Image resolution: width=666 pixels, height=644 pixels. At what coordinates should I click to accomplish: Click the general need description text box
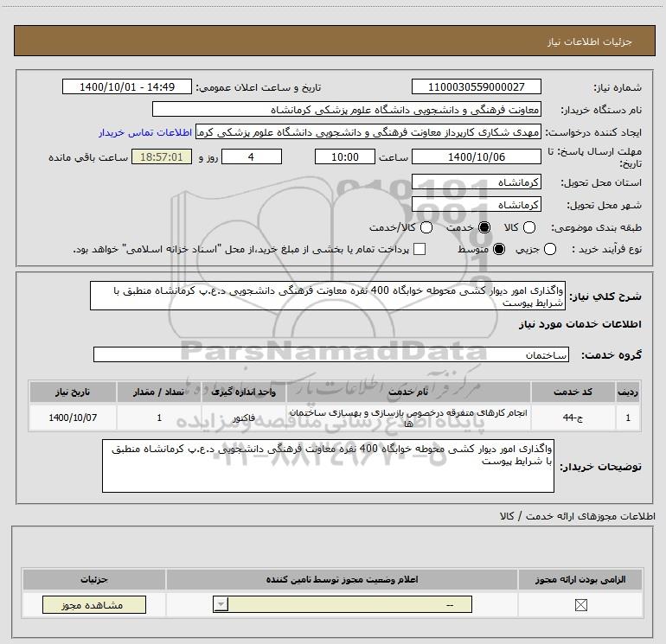point(328,296)
